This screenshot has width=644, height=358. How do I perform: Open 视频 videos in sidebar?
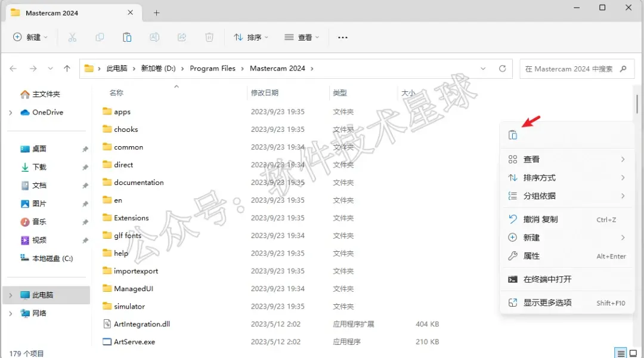pos(33,240)
